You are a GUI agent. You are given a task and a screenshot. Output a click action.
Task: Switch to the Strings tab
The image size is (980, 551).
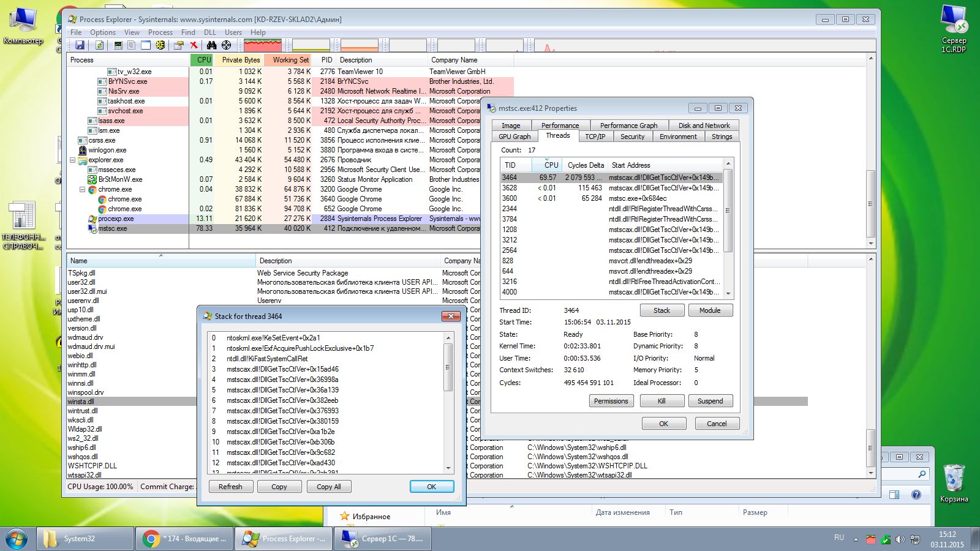(722, 137)
